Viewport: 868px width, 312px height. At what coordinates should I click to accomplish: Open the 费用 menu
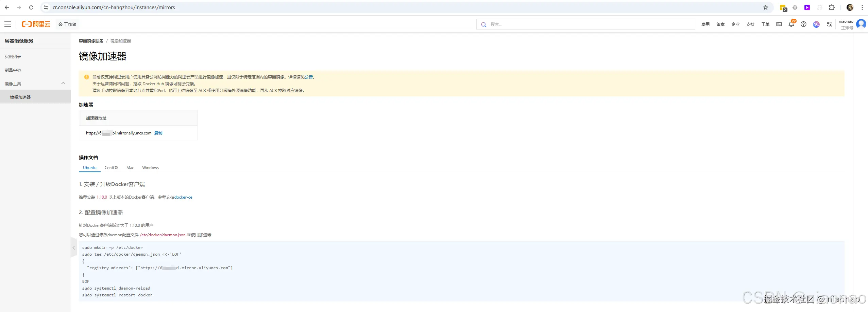click(x=705, y=24)
